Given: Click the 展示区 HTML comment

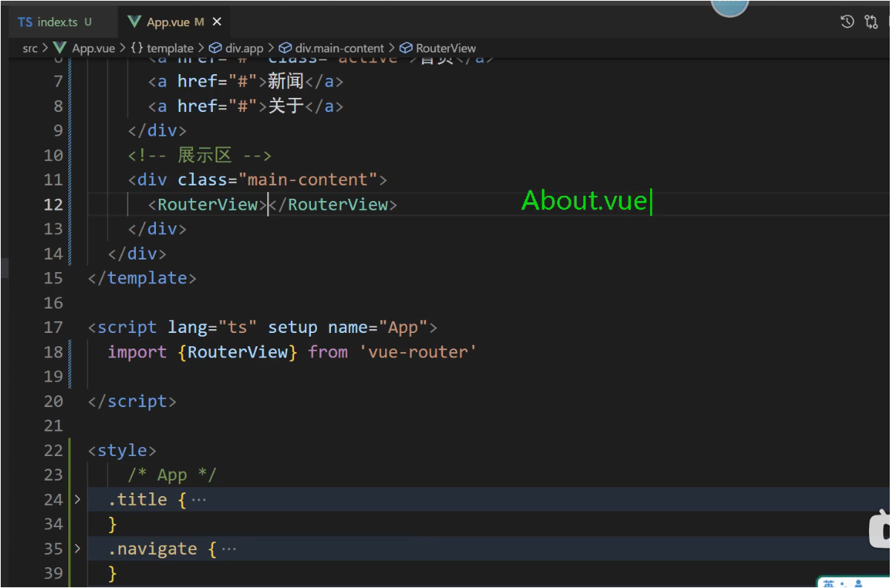Looking at the screenshot, I should [x=200, y=156].
